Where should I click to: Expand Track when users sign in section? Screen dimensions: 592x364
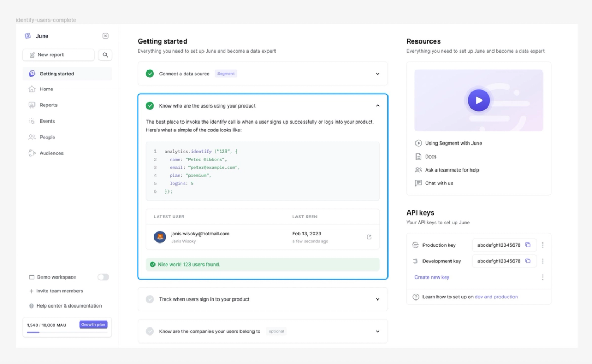[378, 299]
